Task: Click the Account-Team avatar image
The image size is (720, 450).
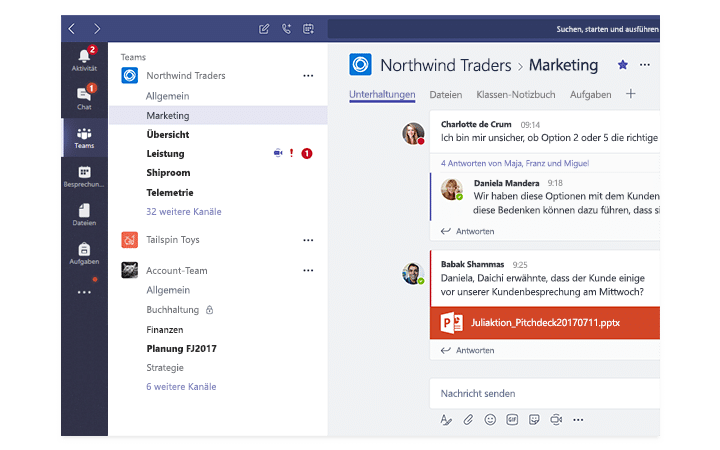Action: (x=129, y=270)
